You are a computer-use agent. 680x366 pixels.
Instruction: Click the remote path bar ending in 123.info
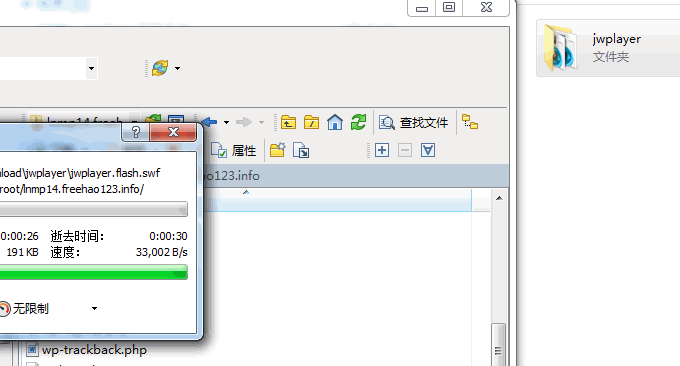(355, 176)
